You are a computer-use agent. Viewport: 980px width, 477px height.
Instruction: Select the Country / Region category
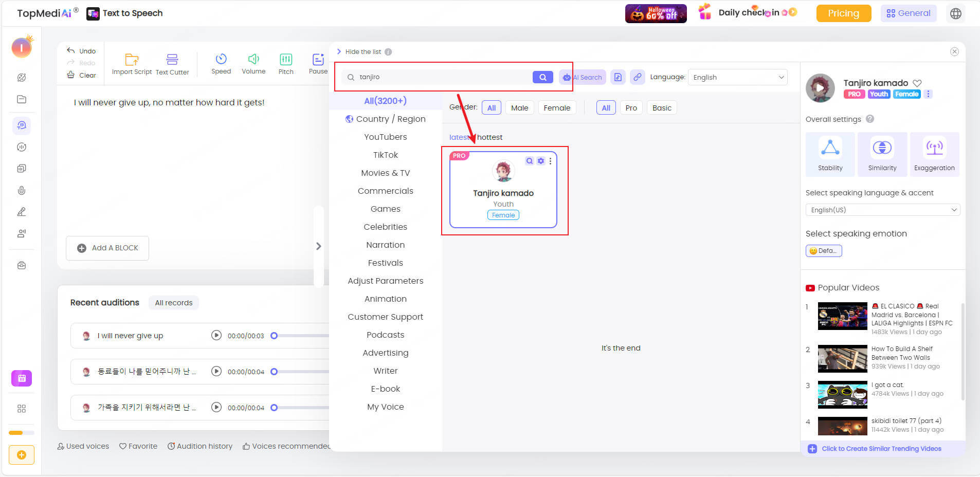tap(385, 119)
